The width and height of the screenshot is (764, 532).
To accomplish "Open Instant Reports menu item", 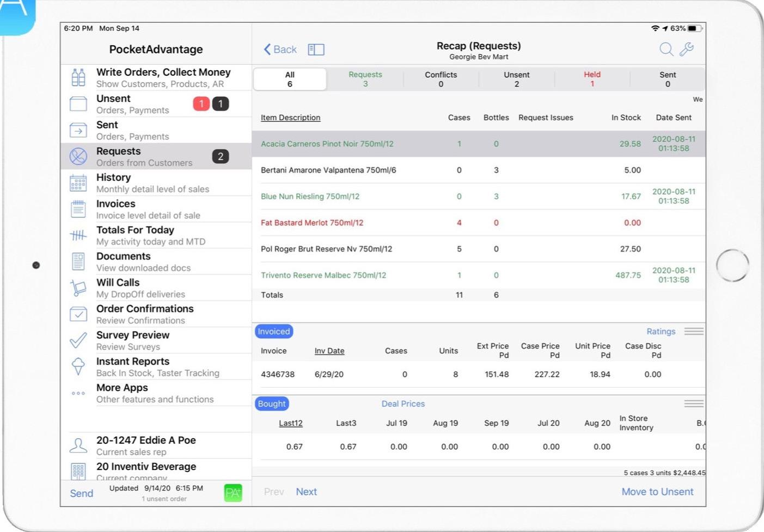I will click(x=156, y=366).
